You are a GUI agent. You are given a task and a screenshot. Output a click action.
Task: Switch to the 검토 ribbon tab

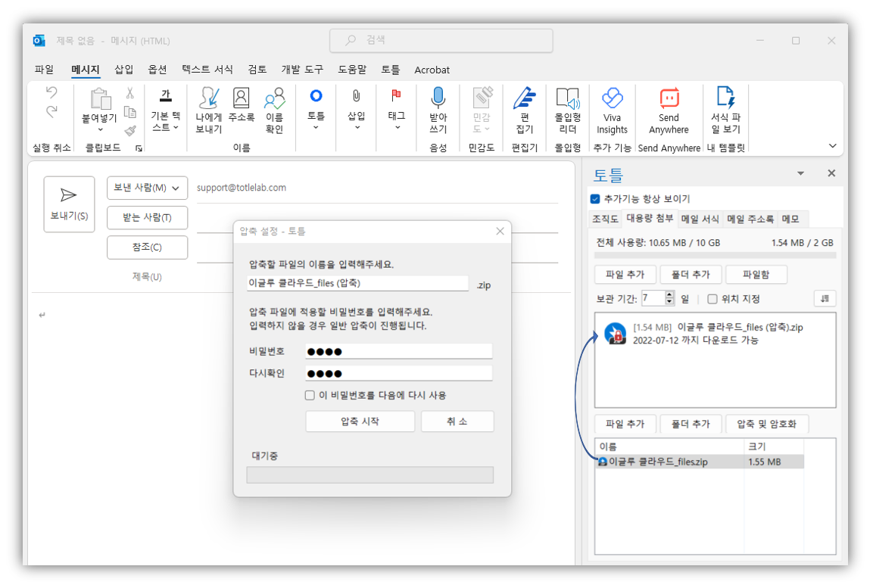tap(257, 70)
